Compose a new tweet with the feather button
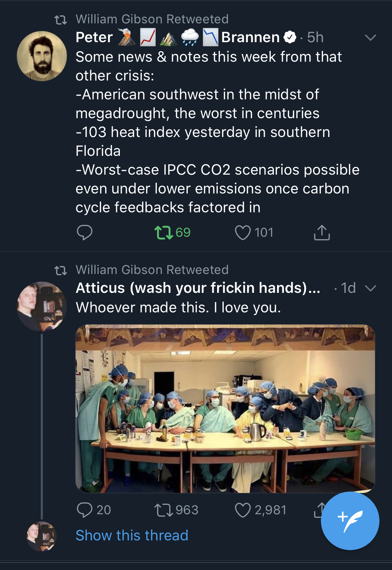The width and height of the screenshot is (392, 570). click(x=350, y=521)
